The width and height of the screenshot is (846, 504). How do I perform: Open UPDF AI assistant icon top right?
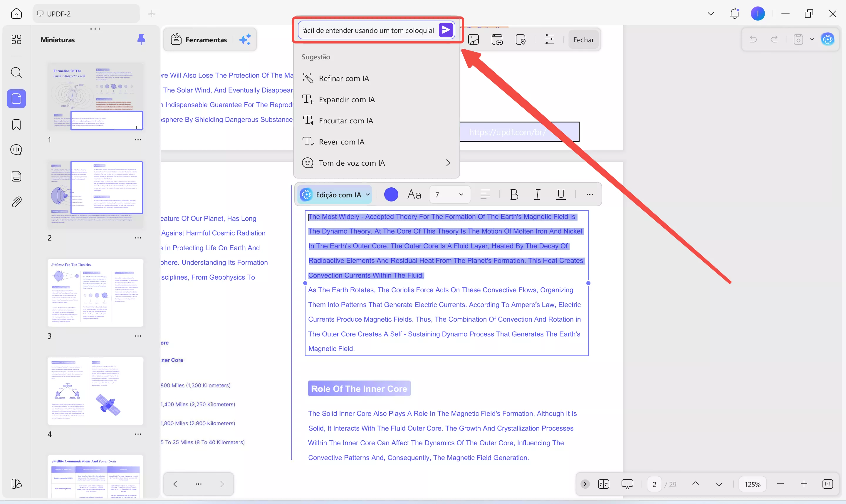pos(828,39)
